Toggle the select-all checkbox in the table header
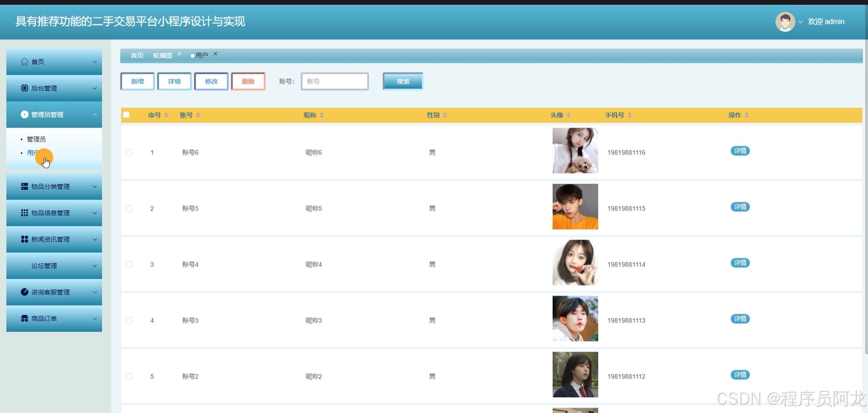868x413 pixels. coord(126,115)
